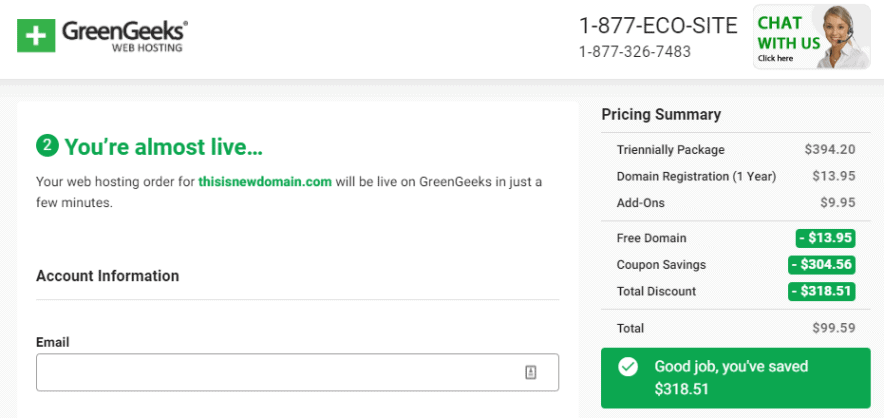Click the white checkmark icon in savings banner
This screenshot has width=884, height=418.
[628, 367]
